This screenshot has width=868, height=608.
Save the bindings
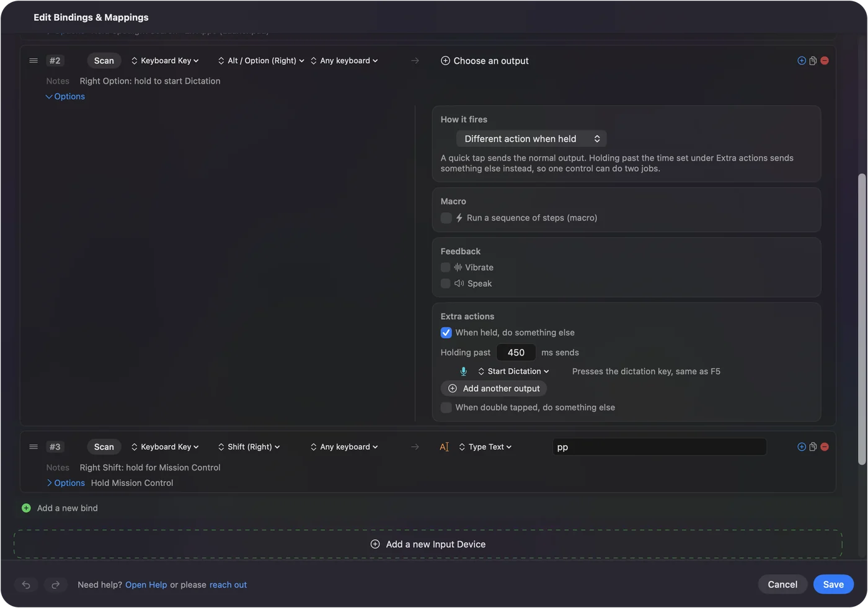coord(833,584)
